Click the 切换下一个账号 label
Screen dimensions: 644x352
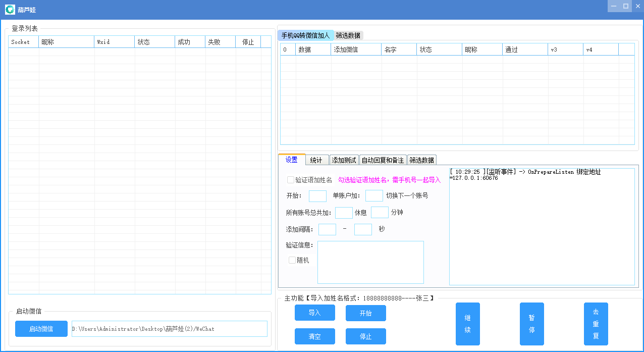[407, 195]
